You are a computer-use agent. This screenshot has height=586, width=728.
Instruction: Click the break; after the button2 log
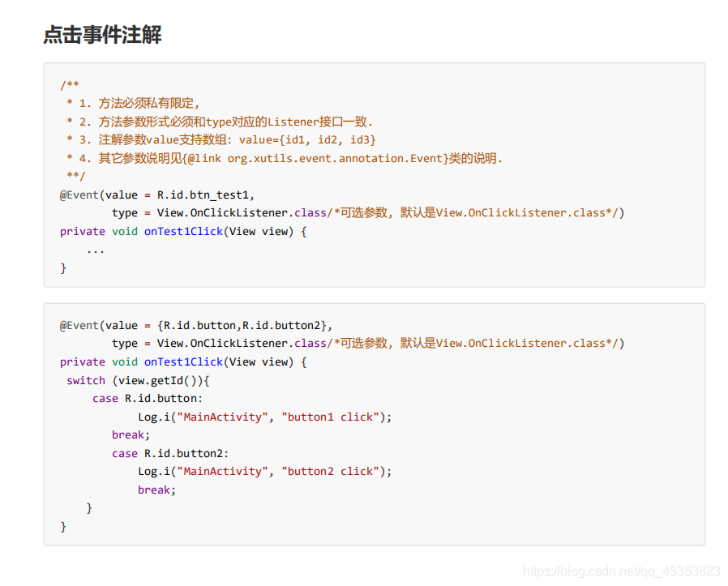(156, 490)
